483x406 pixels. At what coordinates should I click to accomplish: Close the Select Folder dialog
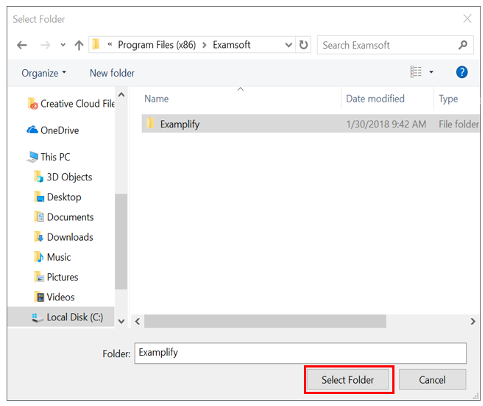(467, 19)
